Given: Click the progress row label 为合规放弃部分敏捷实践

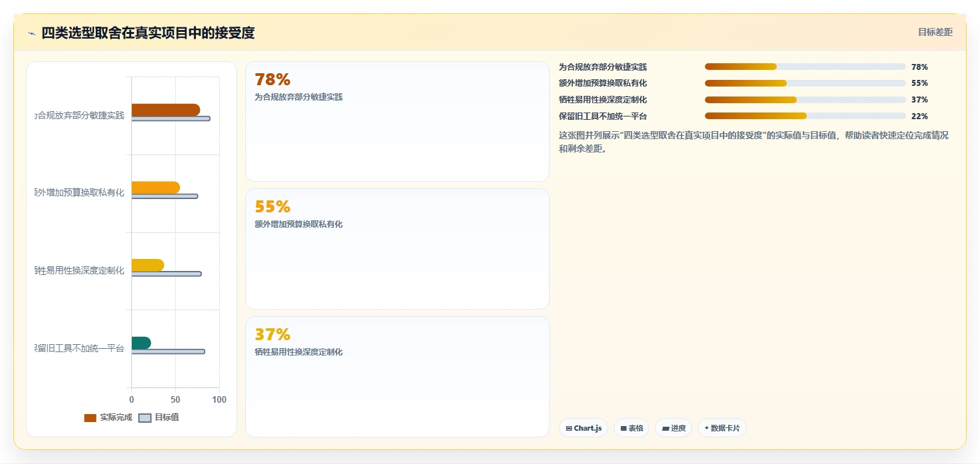Looking at the screenshot, I should [x=603, y=67].
